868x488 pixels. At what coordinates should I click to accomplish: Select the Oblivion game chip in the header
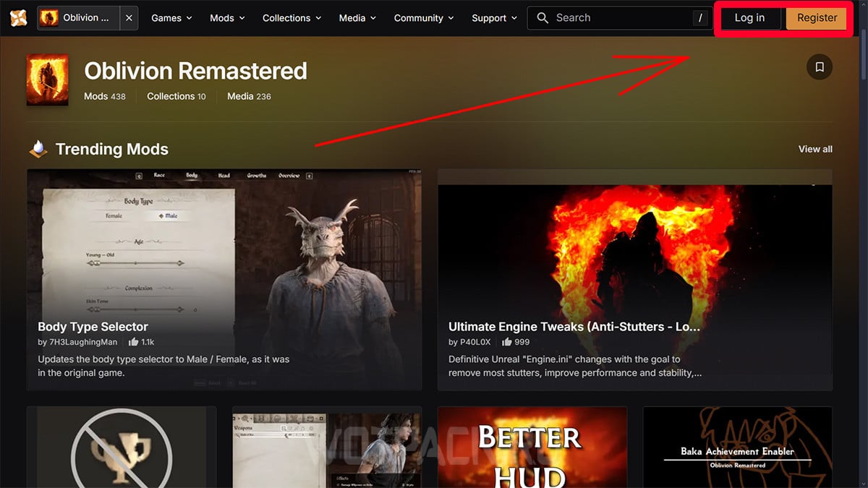tap(78, 18)
